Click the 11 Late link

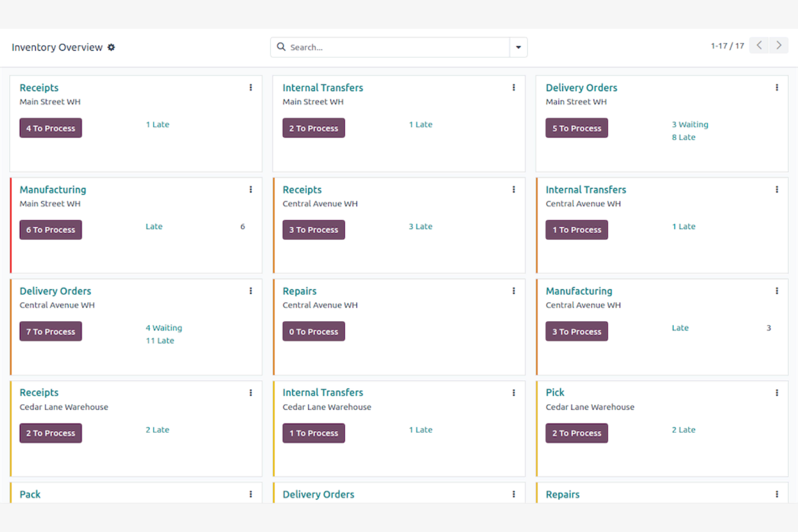point(160,341)
